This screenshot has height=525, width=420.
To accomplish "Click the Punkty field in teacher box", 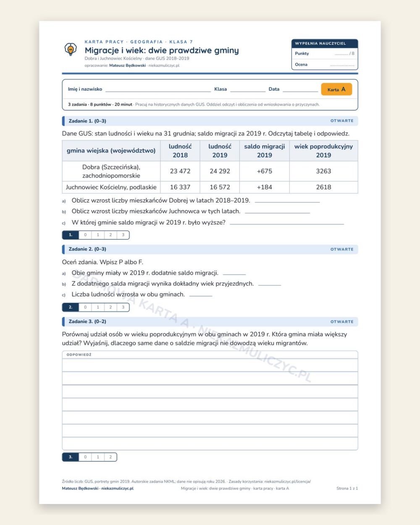I will pyautogui.click(x=325, y=54).
